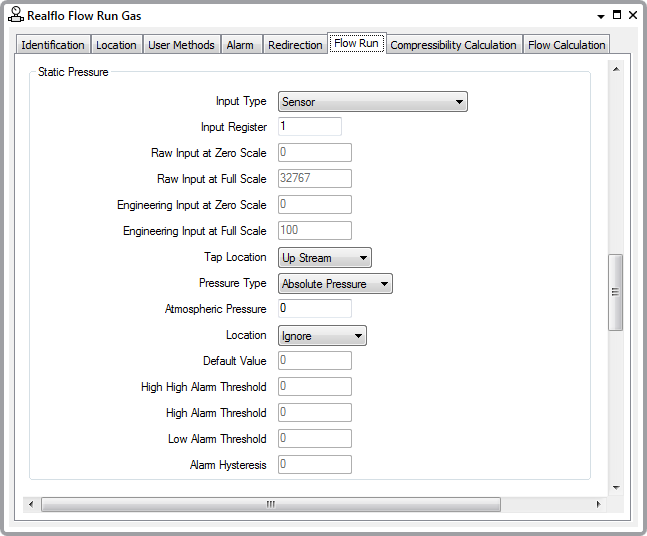
Task: Click the Default Value label
Action: point(234,361)
